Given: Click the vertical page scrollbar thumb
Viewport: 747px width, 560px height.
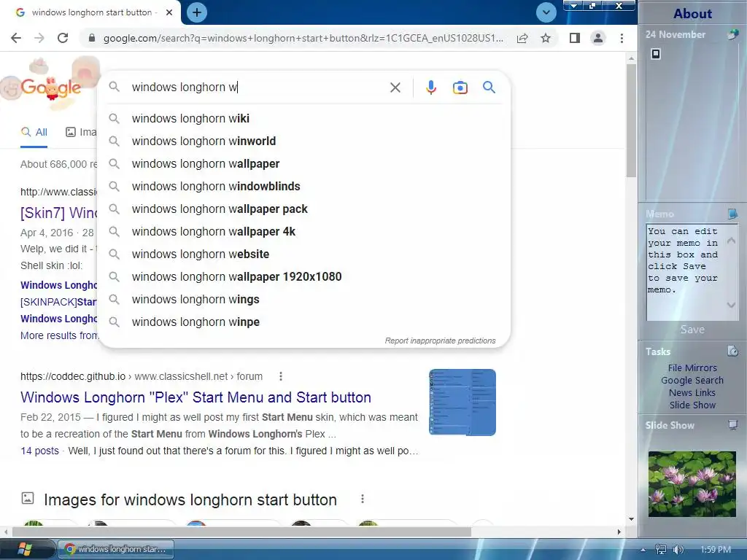Looking at the screenshot, I should click(x=631, y=120).
